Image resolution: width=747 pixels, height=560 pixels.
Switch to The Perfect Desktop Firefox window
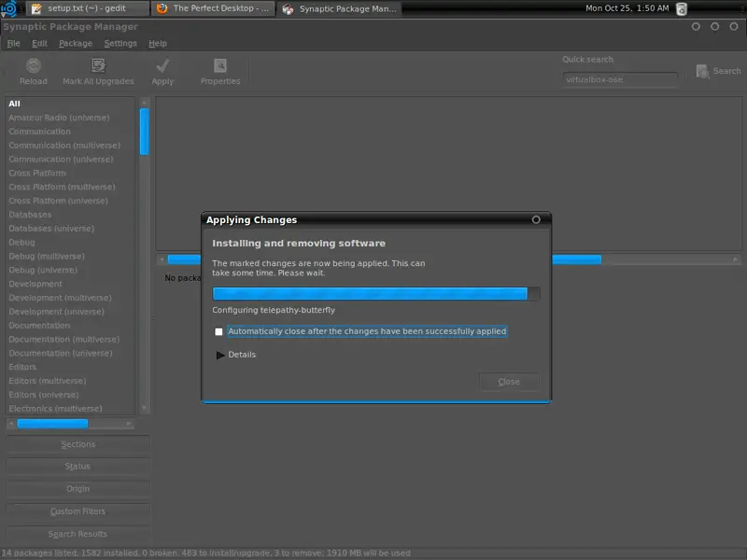tap(213, 8)
